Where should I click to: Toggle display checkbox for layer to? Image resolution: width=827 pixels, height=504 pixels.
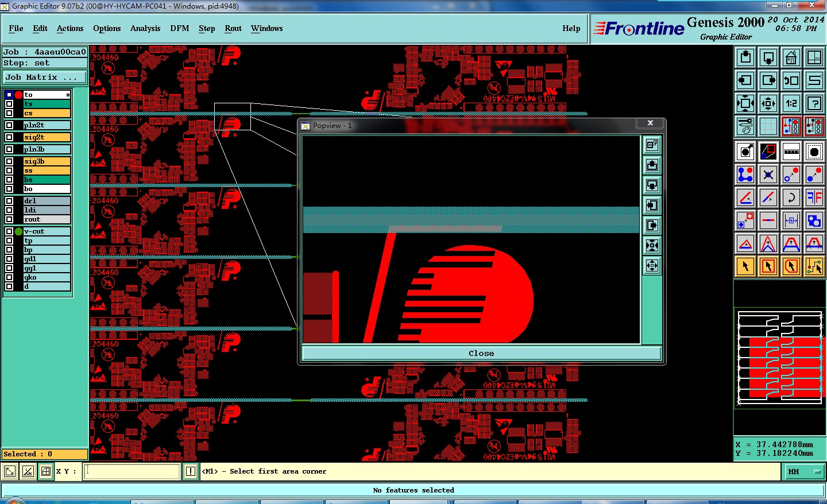tap(9, 95)
